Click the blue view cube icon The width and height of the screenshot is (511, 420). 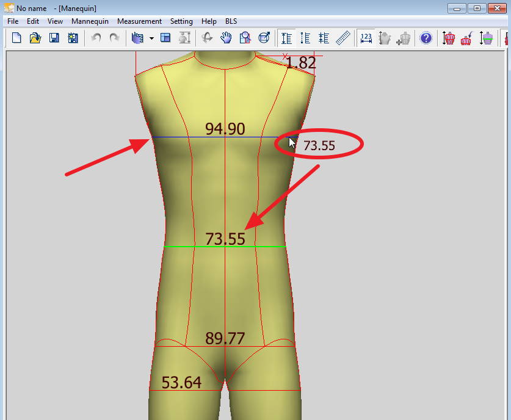(137, 38)
